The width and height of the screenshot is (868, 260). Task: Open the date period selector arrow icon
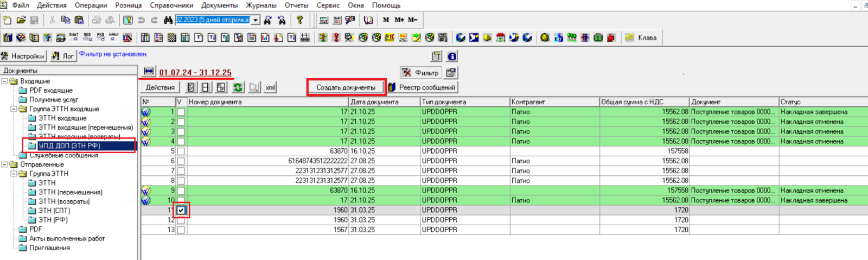149,72
